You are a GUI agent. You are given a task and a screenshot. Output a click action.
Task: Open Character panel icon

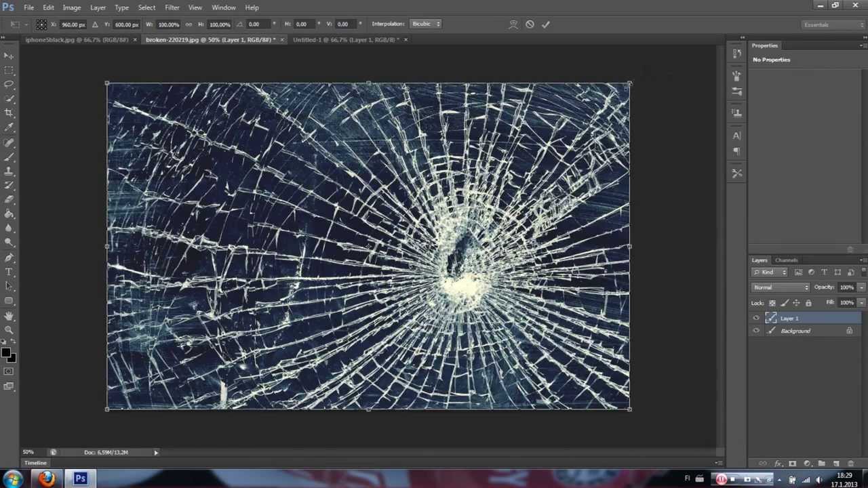coord(737,136)
